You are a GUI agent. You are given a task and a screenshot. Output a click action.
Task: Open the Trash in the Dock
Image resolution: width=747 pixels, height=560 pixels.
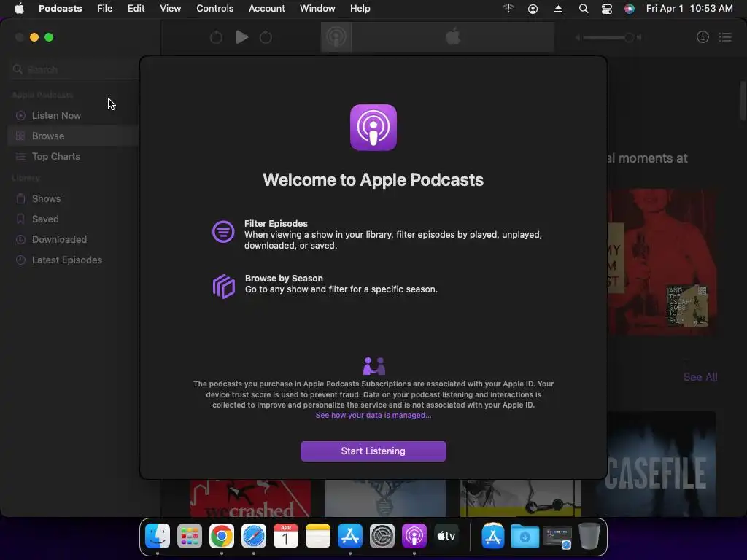point(589,536)
